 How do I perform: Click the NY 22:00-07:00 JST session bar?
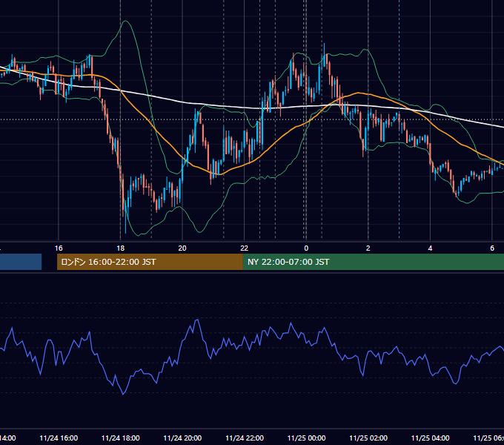coord(373,262)
